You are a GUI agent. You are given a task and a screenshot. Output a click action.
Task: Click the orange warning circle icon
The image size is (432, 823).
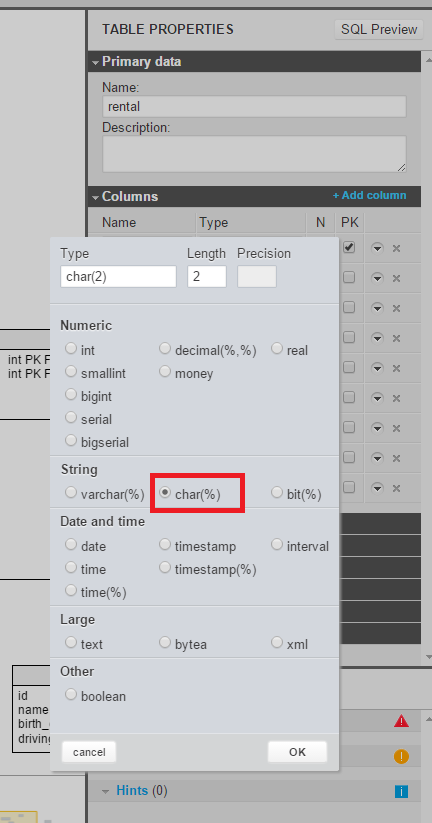pyautogui.click(x=401, y=756)
